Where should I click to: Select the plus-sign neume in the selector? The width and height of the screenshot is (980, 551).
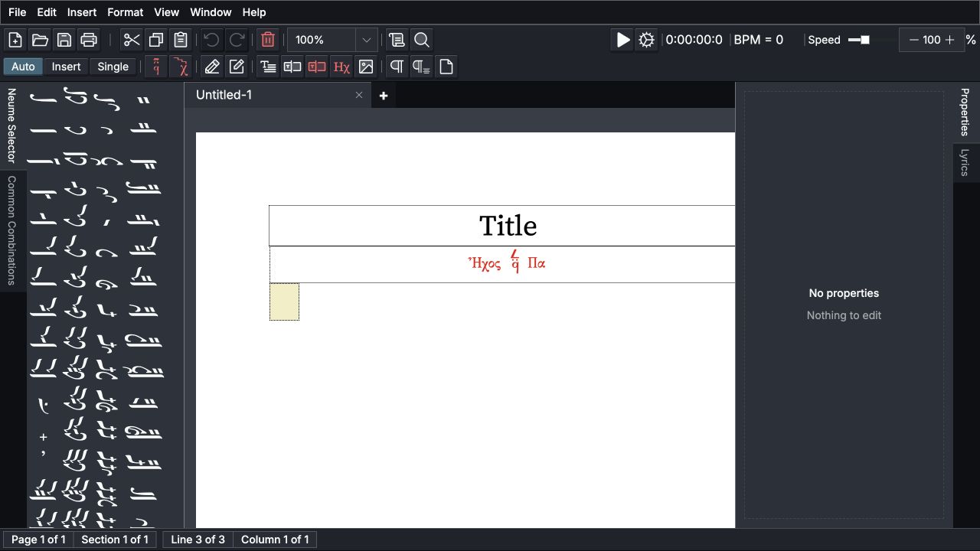[44, 437]
